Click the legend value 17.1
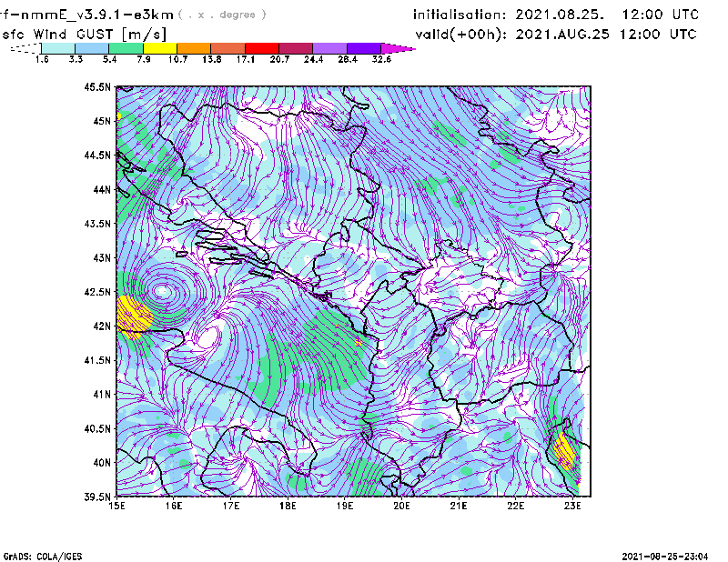The image size is (728, 562). pos(246,59)
